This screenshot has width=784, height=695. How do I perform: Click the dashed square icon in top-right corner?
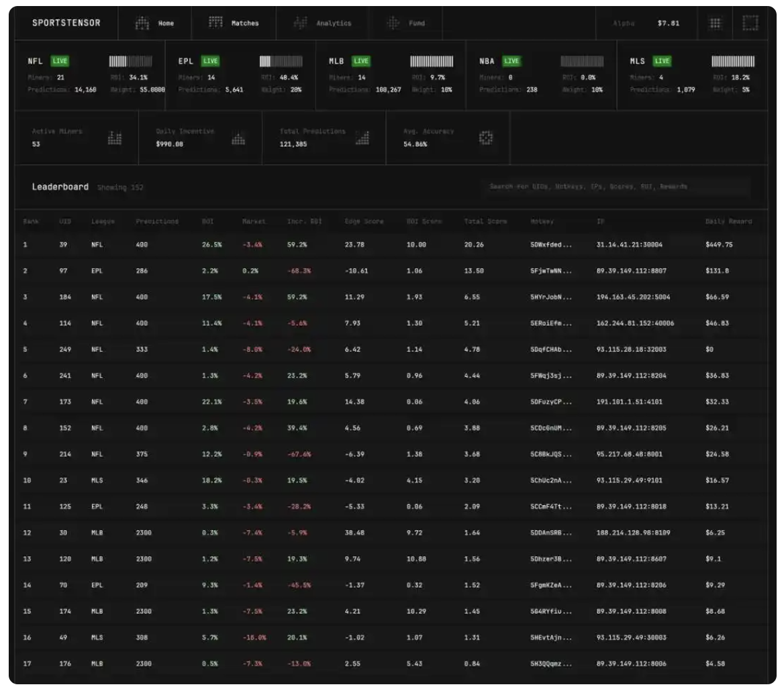click(x=750, y=23)
